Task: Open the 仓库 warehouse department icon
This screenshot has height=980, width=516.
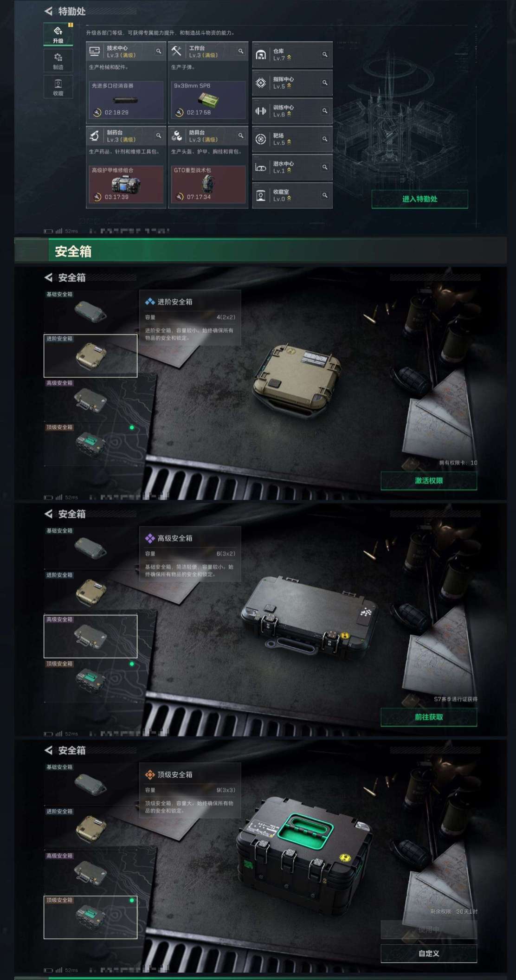Action: 261,55
